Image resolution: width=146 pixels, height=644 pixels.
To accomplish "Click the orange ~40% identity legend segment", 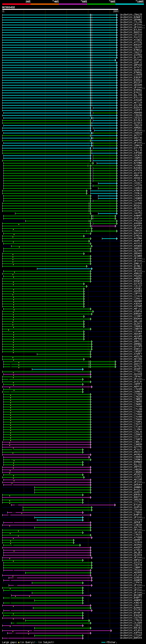I will tap(45, 4).
